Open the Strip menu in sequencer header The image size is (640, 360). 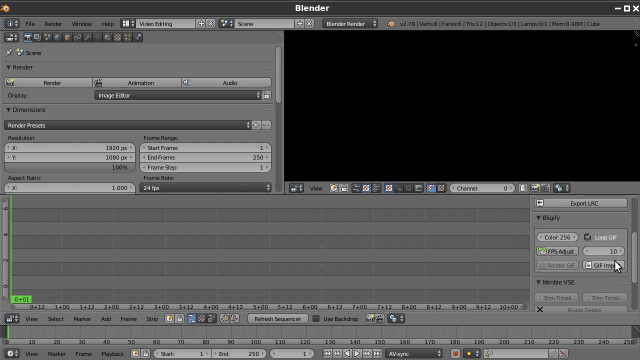pos(152,319)
